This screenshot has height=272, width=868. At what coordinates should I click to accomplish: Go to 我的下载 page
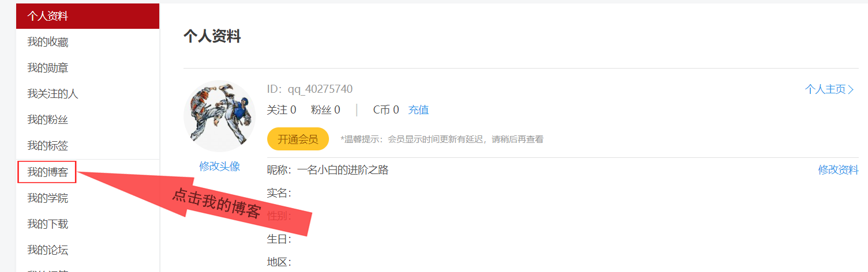88,224
